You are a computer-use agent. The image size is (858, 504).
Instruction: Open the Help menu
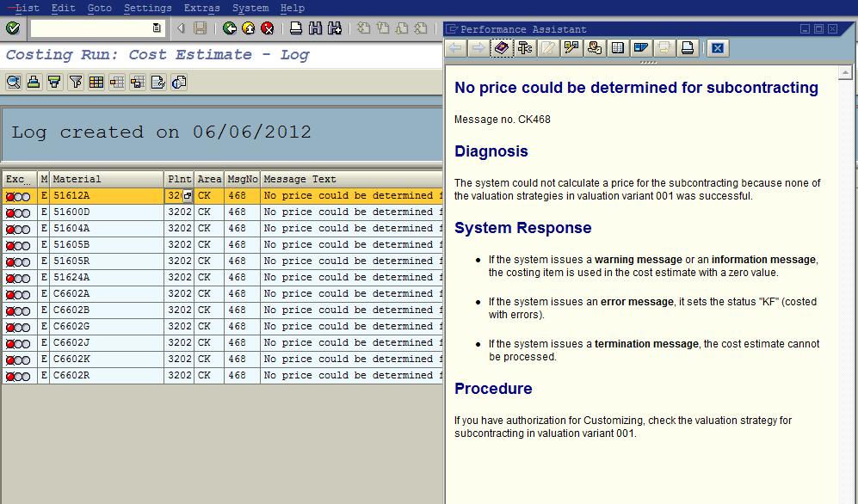(x=293, y=8)
